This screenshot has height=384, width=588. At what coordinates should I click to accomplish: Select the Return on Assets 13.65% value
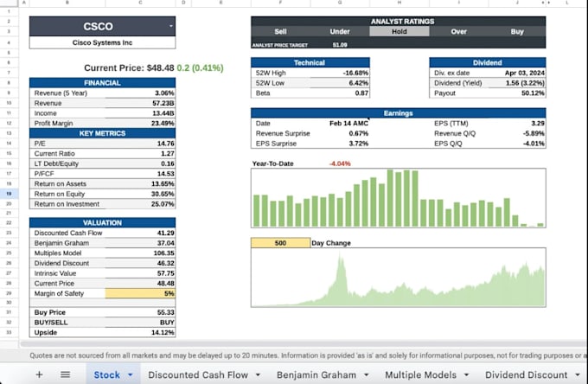click(163, 184)
